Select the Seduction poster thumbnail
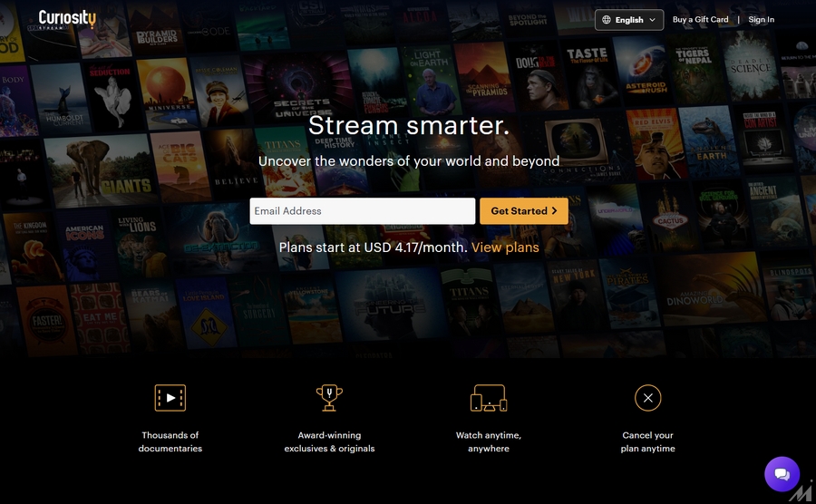 click(112, 96)
